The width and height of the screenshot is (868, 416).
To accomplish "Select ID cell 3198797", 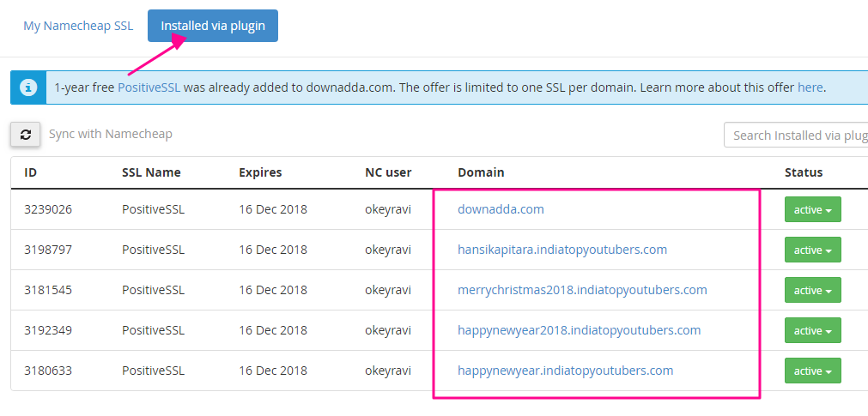I will (x=48, y=250).
